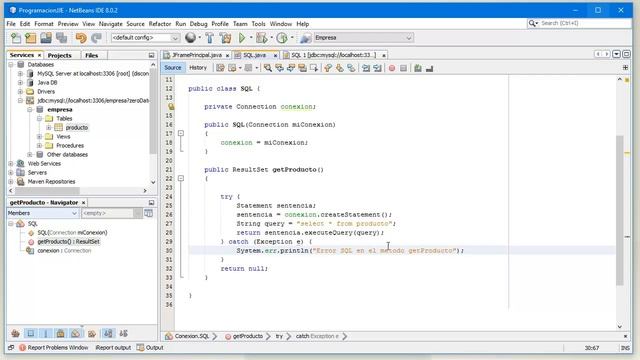
Task: Expand the producto table node
Action: click(49, 128)
